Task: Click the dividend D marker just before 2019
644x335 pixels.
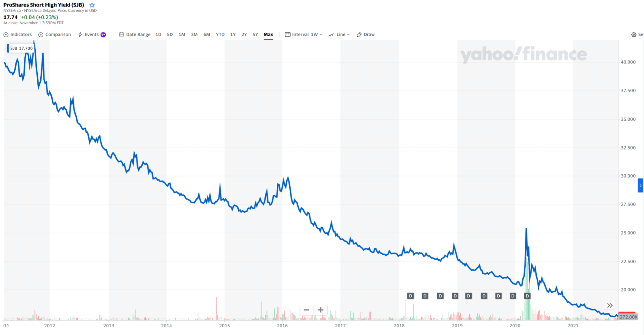Action: pyautogui.click(x=455, y=296)
